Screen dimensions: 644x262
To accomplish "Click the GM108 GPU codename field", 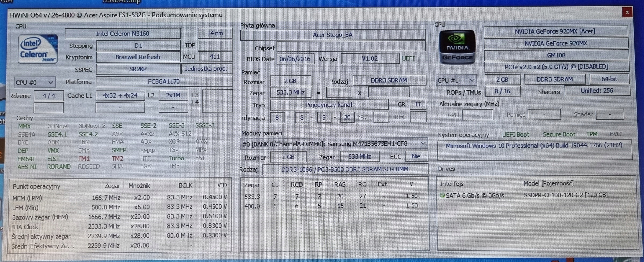I will pyautogui.click(x=556, y=56).
